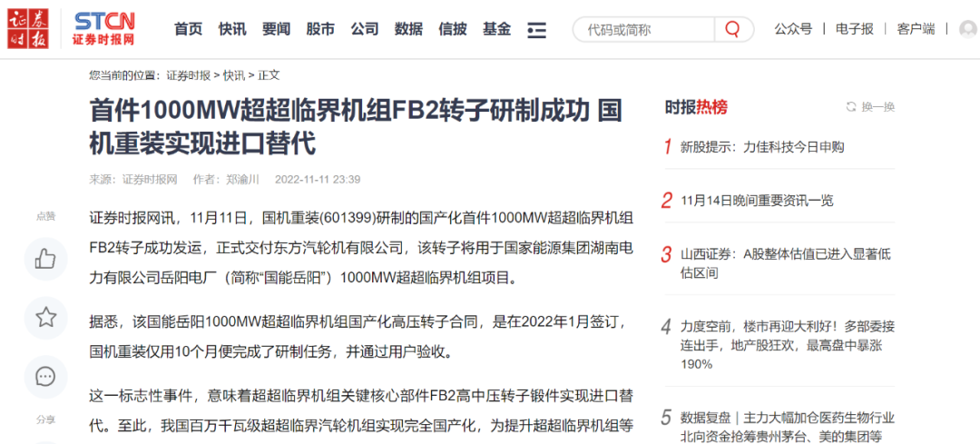
Task: Click the author name 郑渝川
Action: click(x=242, y=180)
